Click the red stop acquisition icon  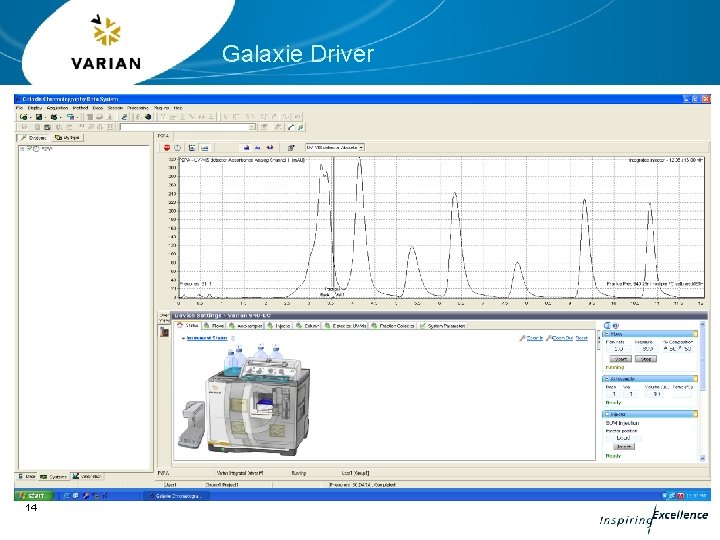(x=167, y=147)
